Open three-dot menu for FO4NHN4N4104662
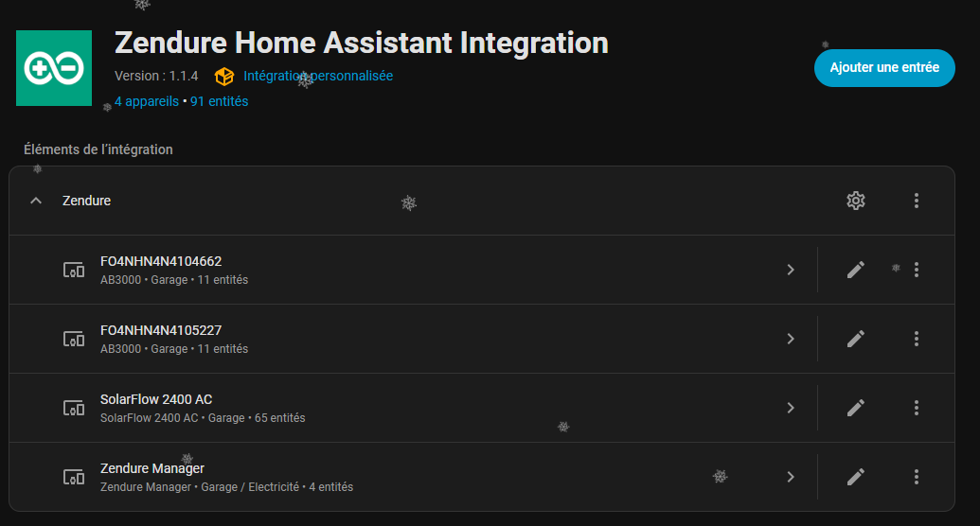Screen dimensions: 980x526 pos(916,270)
